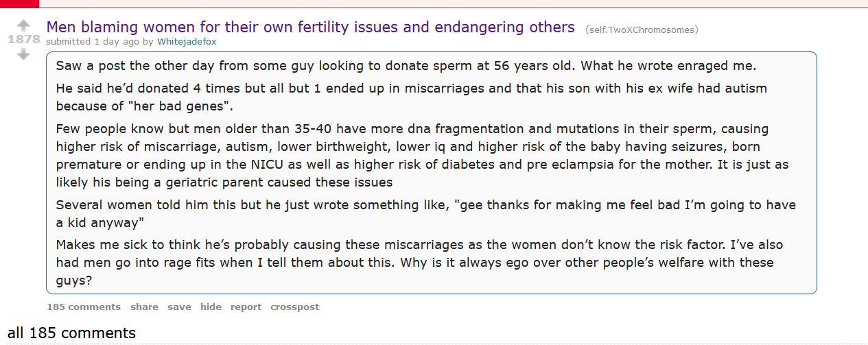This screenshot has height=345, width=868.
Task: Open the post title about men blaming women
Action: (x=310, y=27)
